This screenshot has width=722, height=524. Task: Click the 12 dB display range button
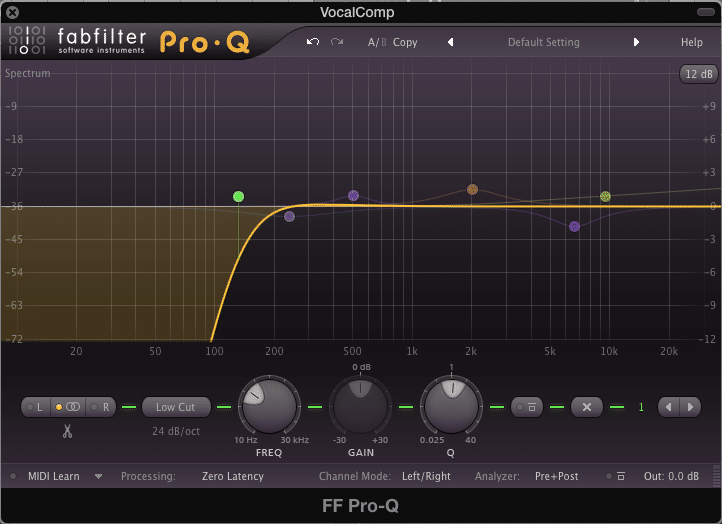tap(699, 74)
